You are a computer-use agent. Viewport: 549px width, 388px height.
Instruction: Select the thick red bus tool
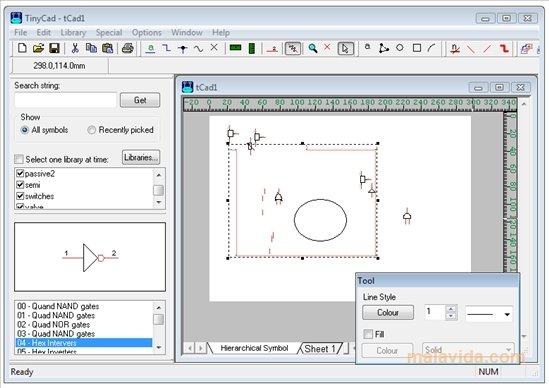coord(503,48)
